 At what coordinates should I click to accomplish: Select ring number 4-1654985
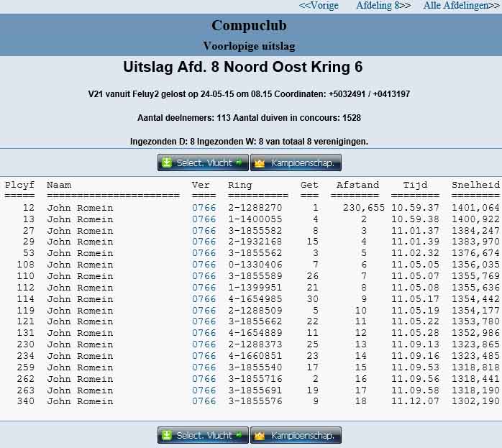point(255,299)
